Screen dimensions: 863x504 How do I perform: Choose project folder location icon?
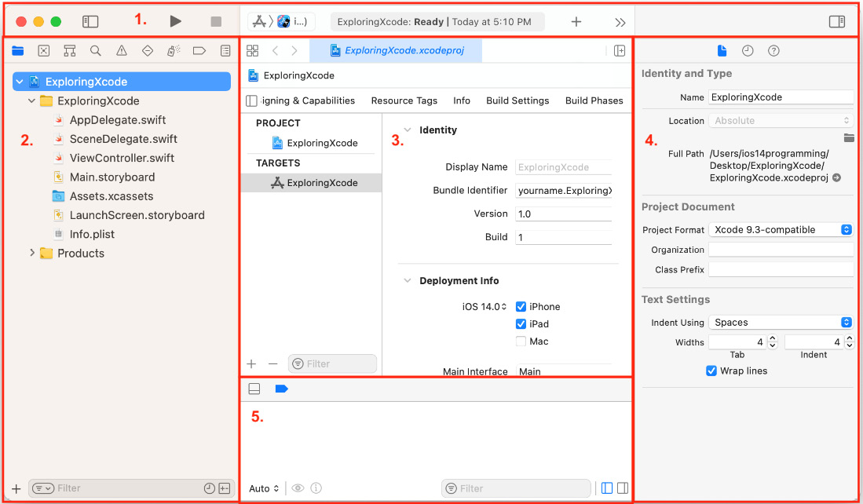[849, 137]
